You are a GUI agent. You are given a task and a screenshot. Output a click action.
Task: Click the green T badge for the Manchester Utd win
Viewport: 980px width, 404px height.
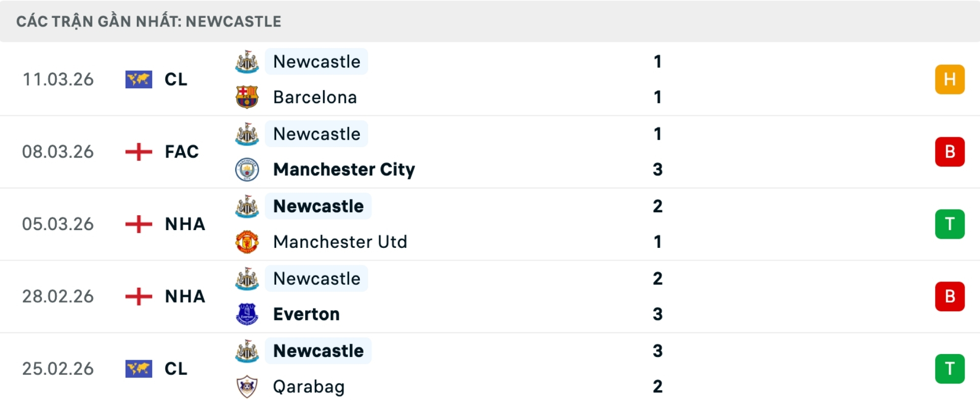click(949, 224)
